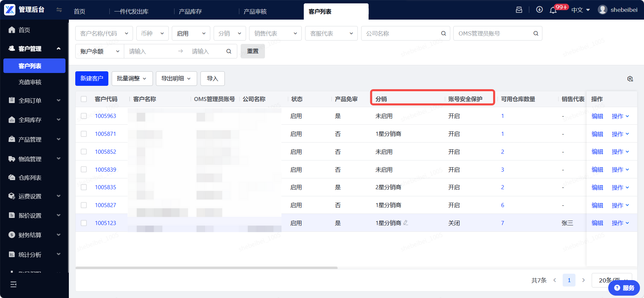
Task: Open the 批量调整 dropdown button
Action: (132, 78)
